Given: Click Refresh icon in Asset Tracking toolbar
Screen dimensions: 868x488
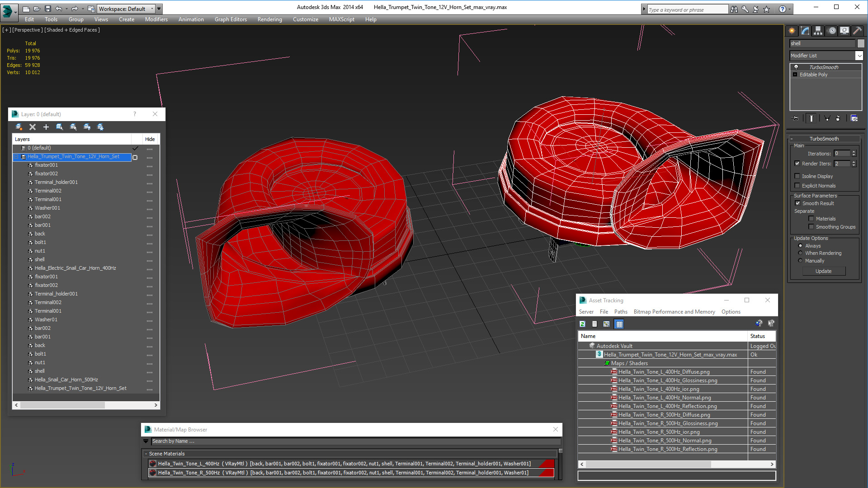Looking at the screenshot, I should (583, 324).
